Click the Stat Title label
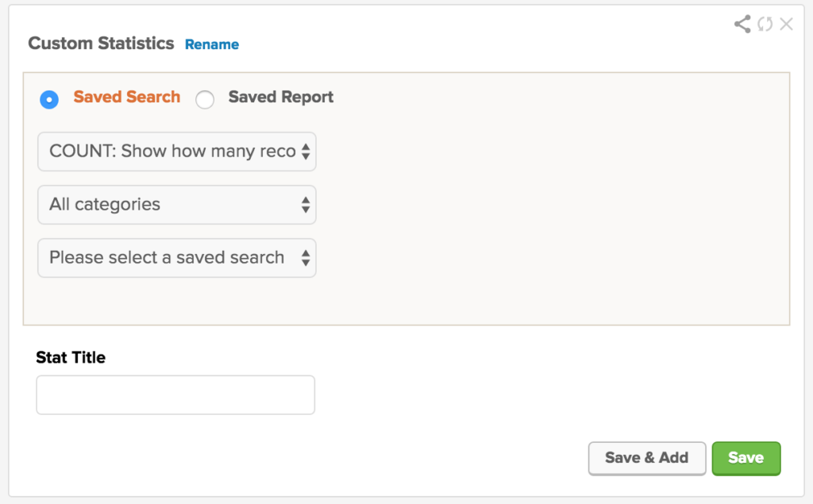This screenshot has height=504, width=813. click(71, 358)
